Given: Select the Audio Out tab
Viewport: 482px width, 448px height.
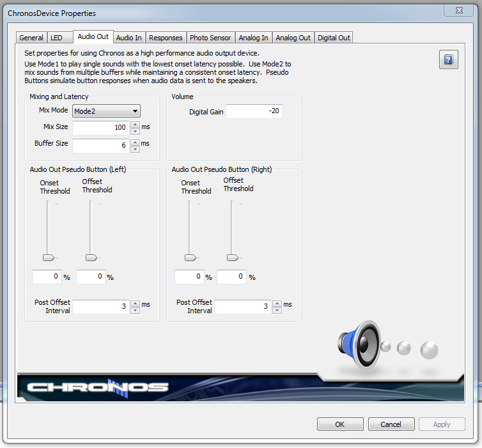Looking at the screenshot, I should 93,36.
